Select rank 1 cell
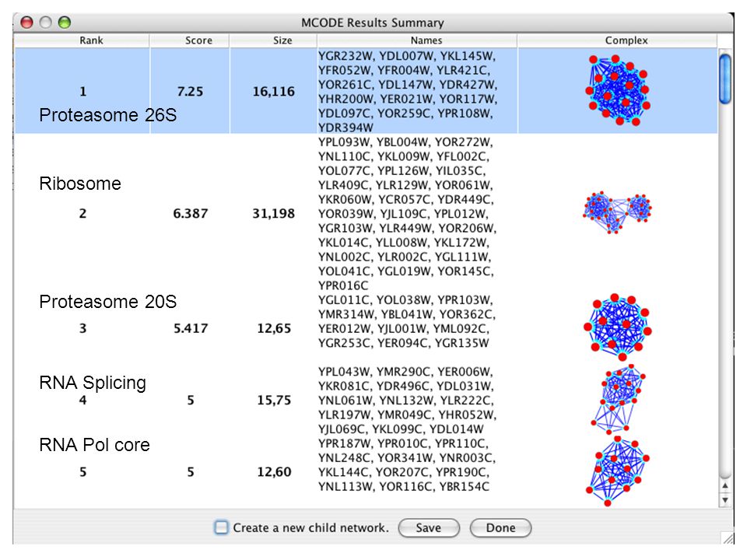Viewport: 747px width, 560px height. (x=82, y=91)
